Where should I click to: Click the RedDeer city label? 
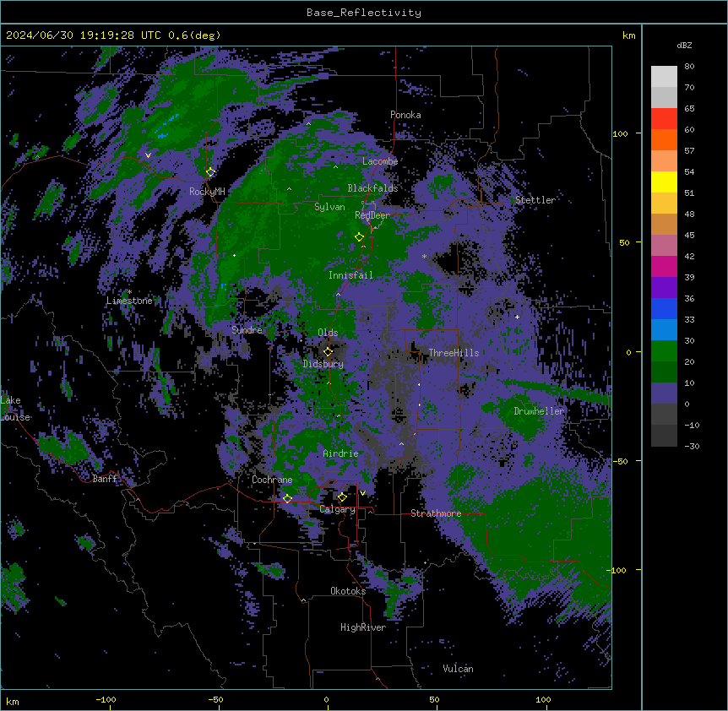[372, 215]
